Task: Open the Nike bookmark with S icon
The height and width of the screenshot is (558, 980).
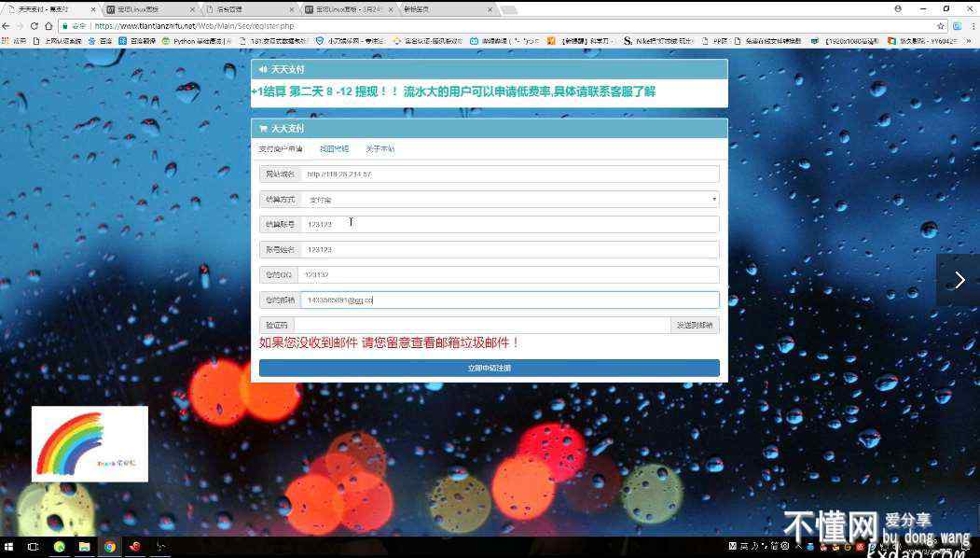Action: point(658,41)
